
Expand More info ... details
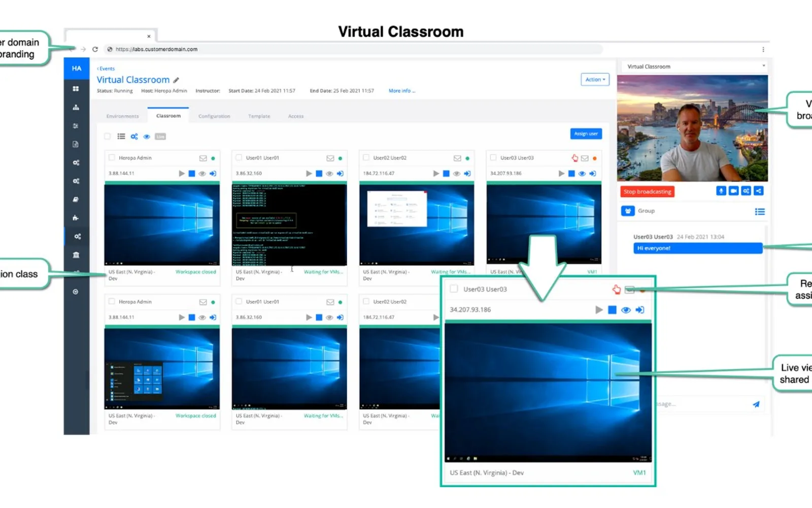click(x=402, y=91)
